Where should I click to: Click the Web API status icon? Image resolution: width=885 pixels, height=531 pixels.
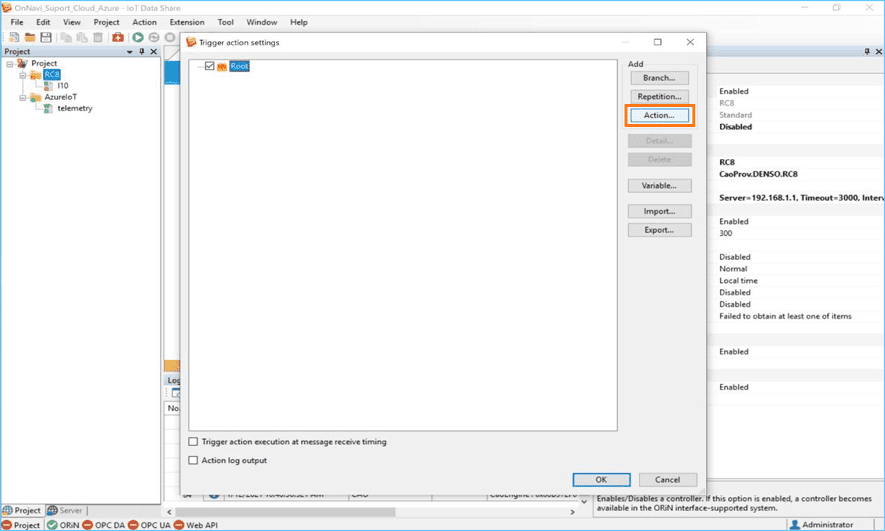point(179,525)
